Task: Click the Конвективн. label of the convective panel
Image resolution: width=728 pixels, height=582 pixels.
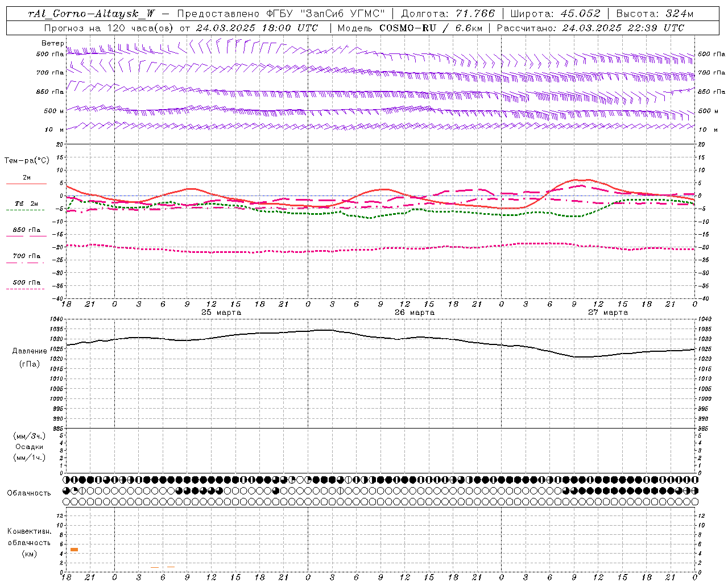Action: pos(29,531)
